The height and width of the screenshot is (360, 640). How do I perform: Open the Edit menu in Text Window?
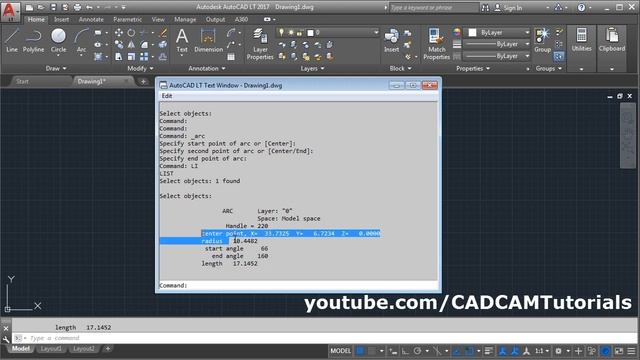pyautogui.click(x=167, y=96)
